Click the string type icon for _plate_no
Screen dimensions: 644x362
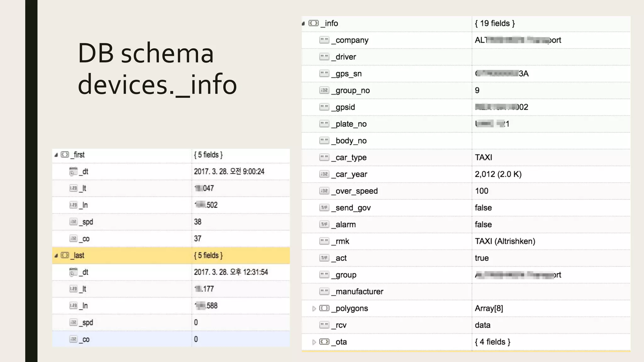click(324, 124)
